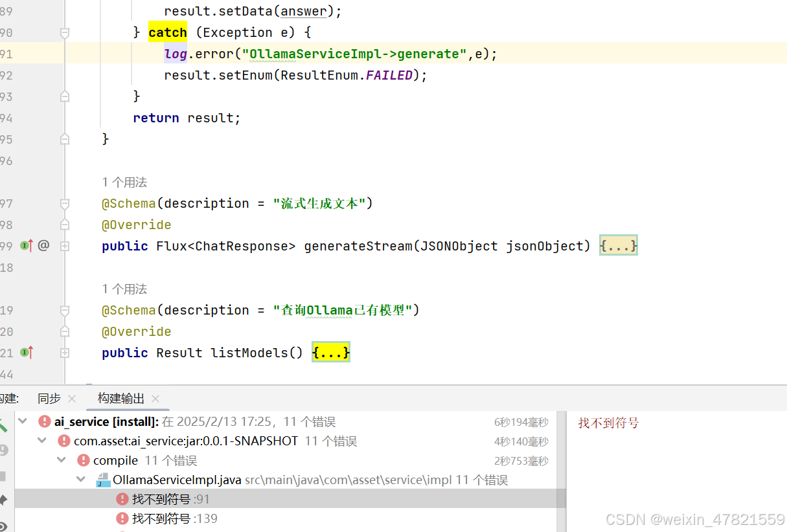The height and width of the screenshot is (532, 787).
Task: Close the 同步 tab
Action: click(71, 399)
